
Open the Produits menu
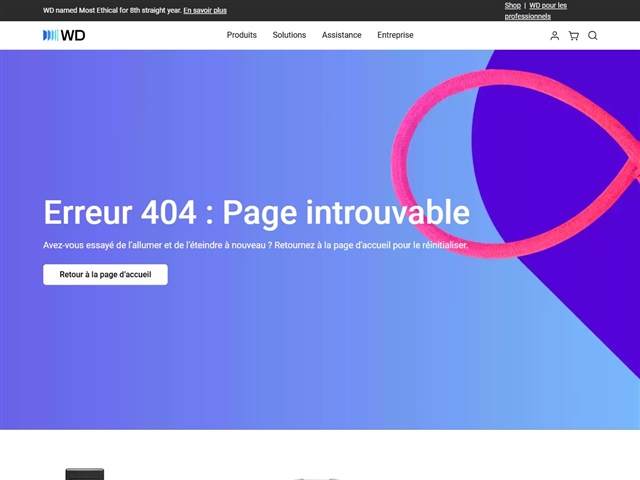tap(241, 35)
